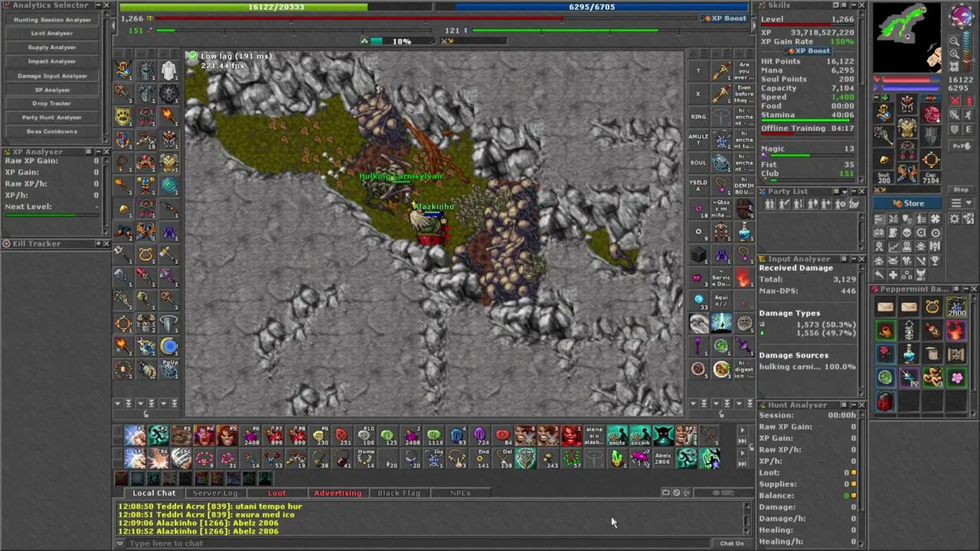Click the minimap view
The width and height of the screenshot is (980, 551).
[907, 37]
